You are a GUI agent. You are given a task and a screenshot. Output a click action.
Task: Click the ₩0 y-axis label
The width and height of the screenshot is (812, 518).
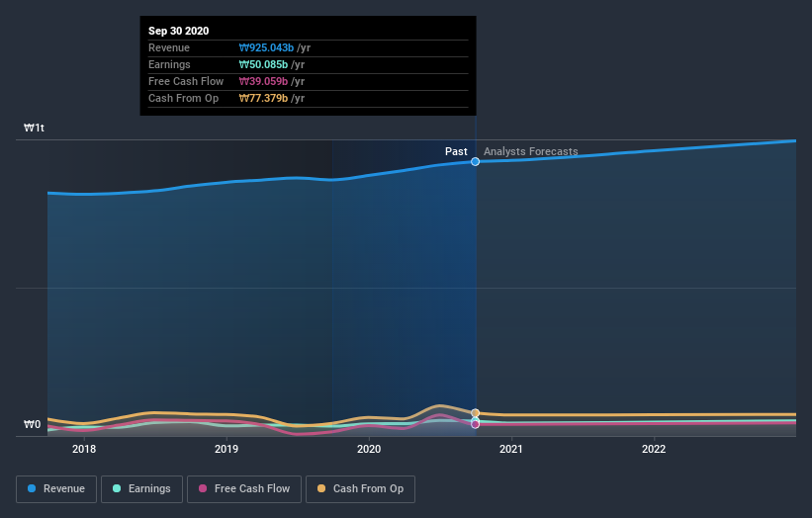[x=32, y=424]
